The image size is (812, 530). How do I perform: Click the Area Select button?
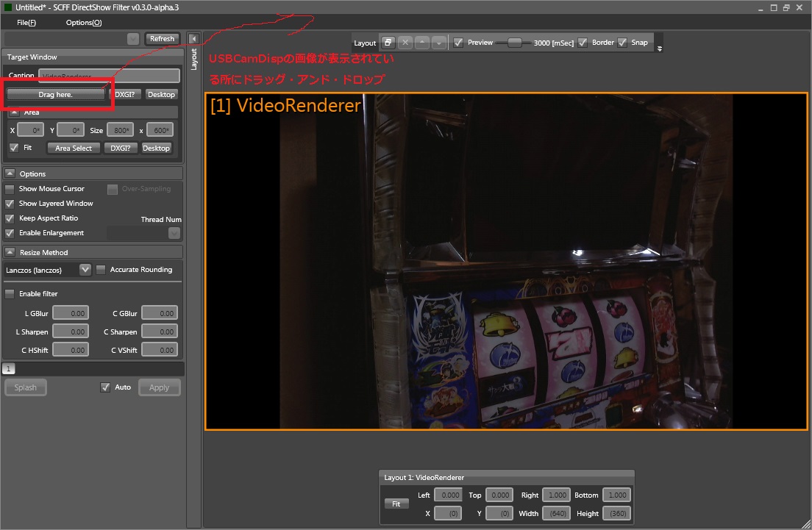tap(74, 148)
